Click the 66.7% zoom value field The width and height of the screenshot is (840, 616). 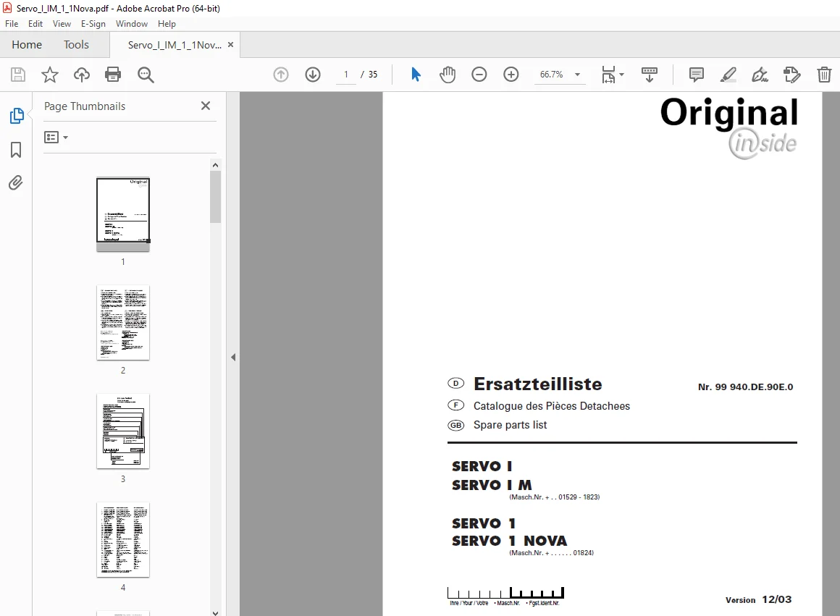pos(552,75)
